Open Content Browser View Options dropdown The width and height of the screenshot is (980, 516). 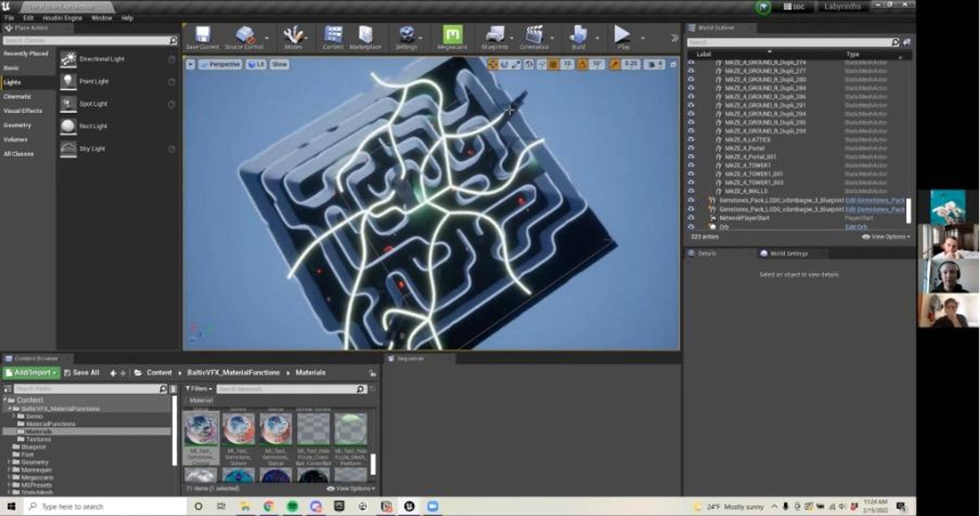tap(351, 489)
